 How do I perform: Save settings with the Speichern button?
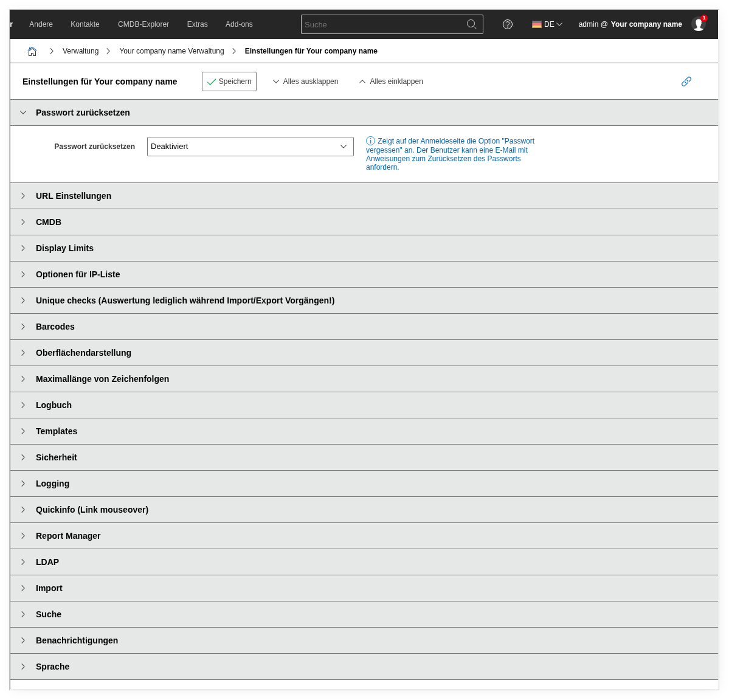pos(229,81)
